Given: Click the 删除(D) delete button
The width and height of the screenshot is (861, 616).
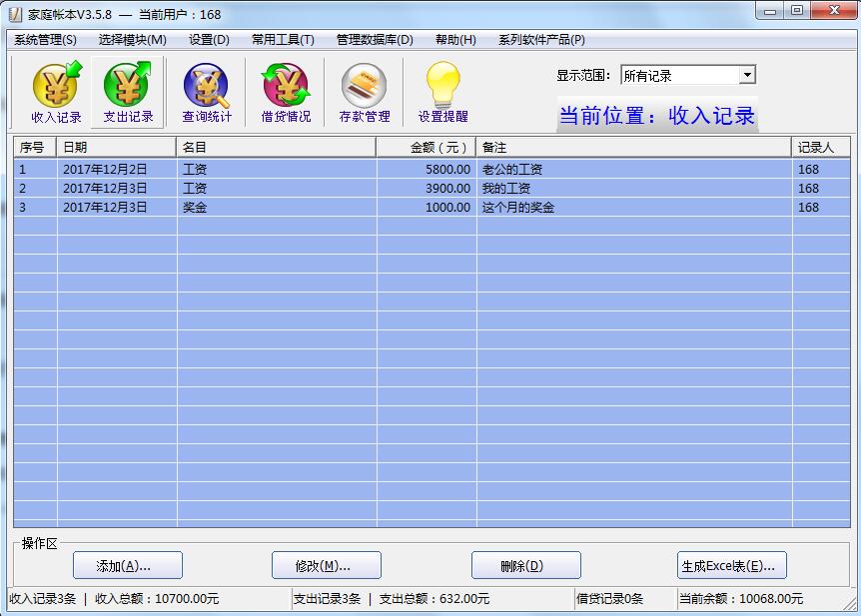Looking at the screenshot, I should coord(525,564).
